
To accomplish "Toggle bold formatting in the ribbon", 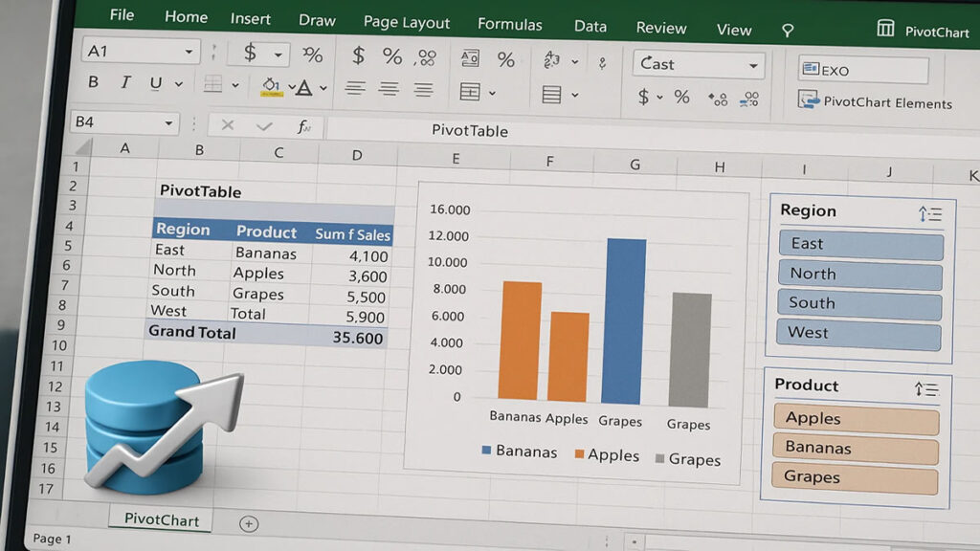I will coord(93,83).
